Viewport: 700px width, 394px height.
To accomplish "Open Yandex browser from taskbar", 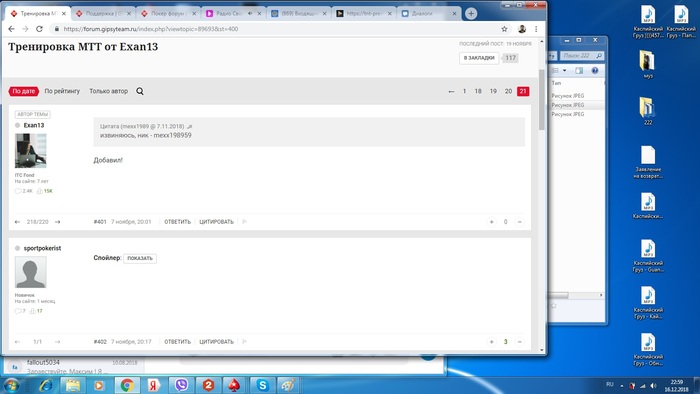I will (154, 385).
